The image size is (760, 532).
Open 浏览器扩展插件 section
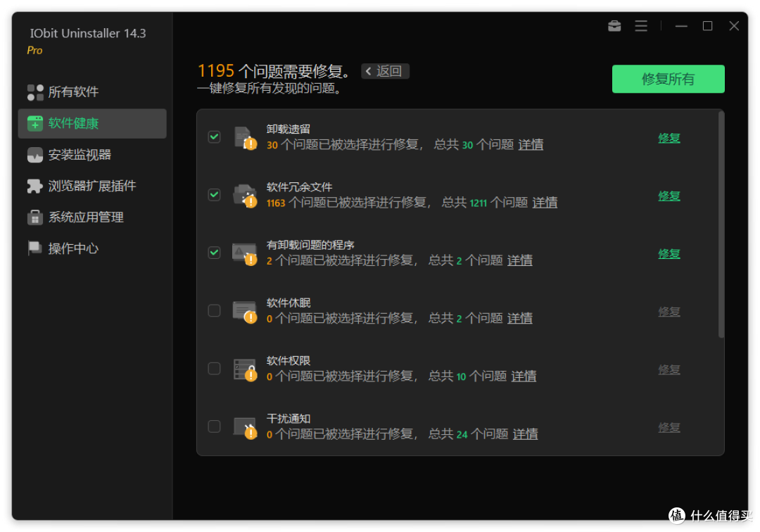coord(92,186)
